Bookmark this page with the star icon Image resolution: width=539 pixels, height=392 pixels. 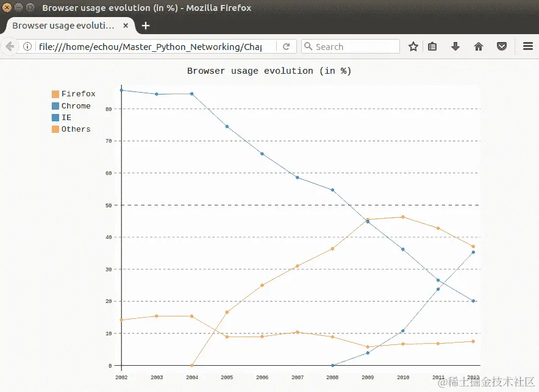(413, 46)
